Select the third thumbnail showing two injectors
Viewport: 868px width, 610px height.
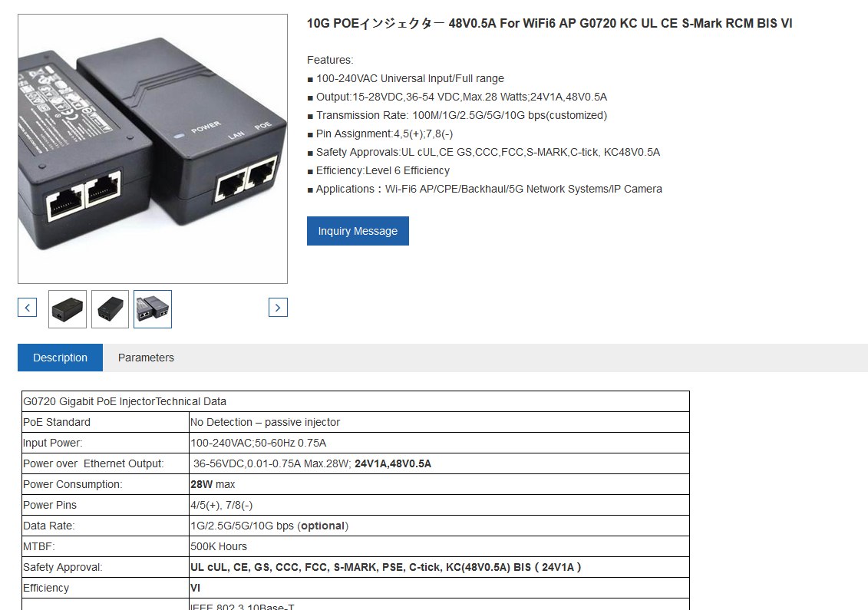[153, 309]
